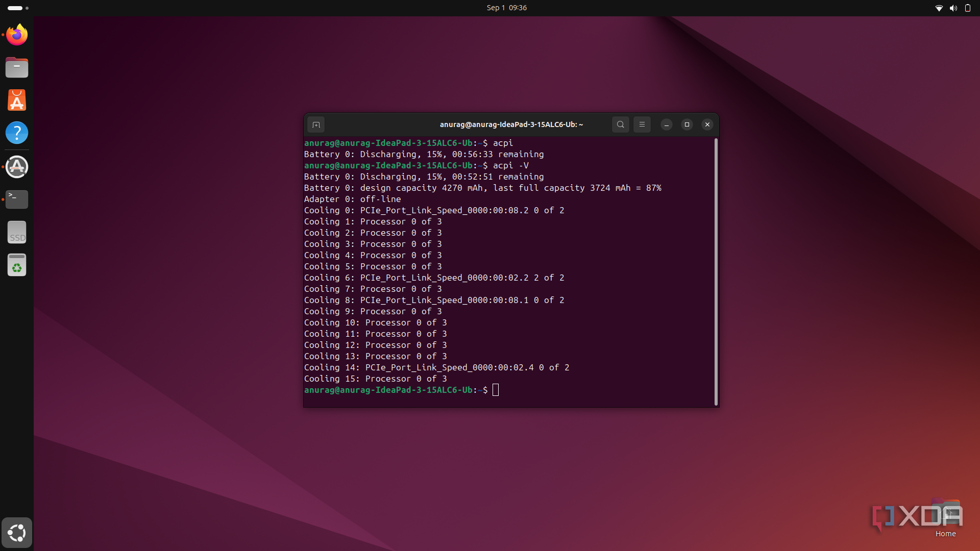The height and width of the screenshot is (551, 980).
Task: Click '00:56:33 remaining' battery line
Action: point(424,154)
